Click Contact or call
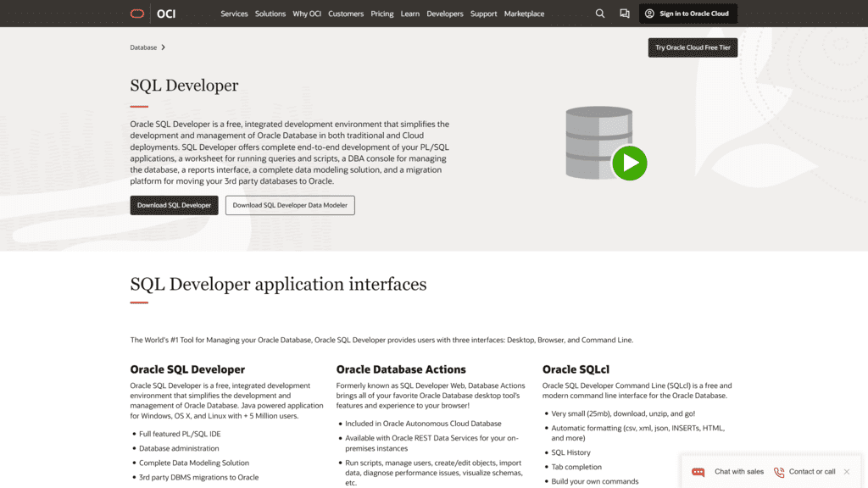The image size is (868, 488). [812, 472]
